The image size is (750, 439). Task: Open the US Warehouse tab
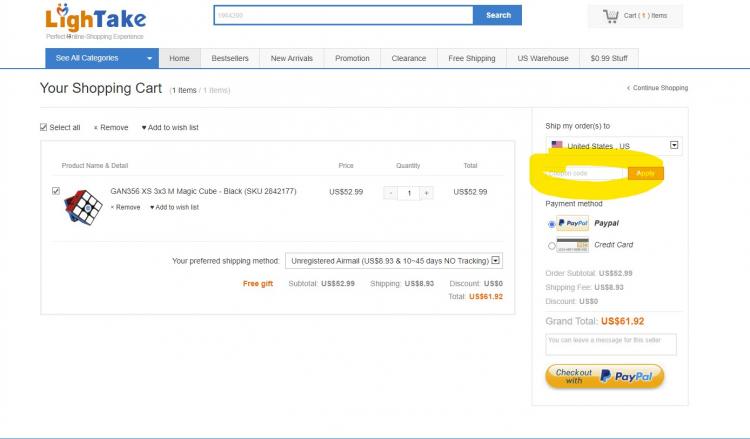tap(543, 58)
